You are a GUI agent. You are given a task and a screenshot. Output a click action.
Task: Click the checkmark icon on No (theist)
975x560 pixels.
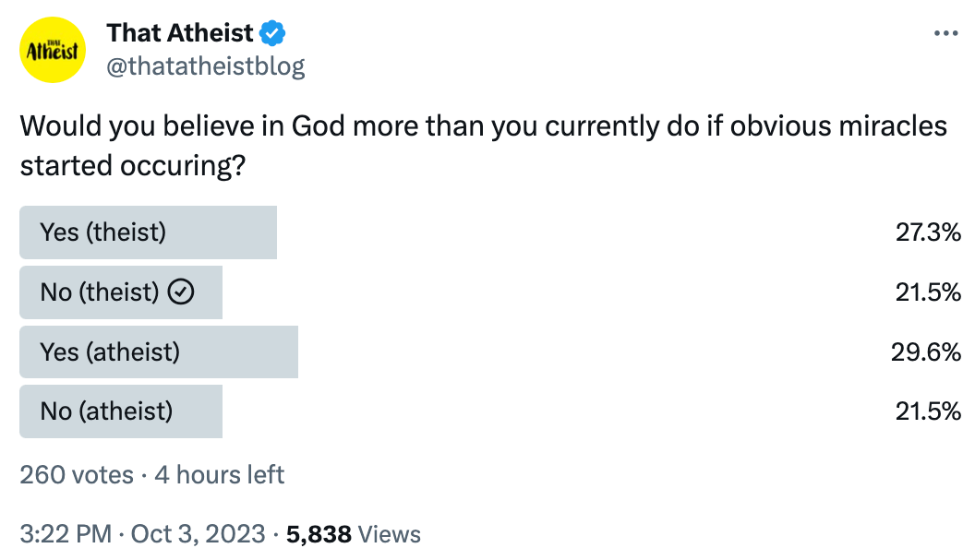[183, 292]
